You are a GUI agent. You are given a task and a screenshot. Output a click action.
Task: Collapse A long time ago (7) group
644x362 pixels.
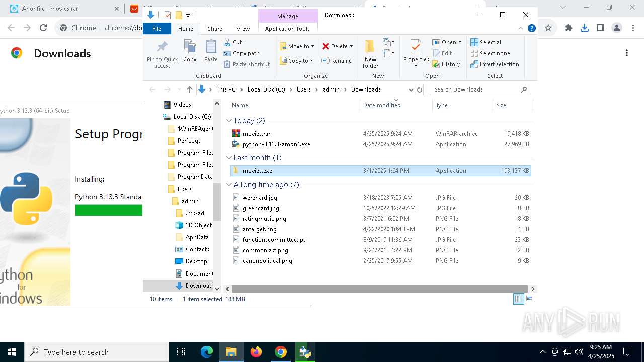tap(229, 185)
